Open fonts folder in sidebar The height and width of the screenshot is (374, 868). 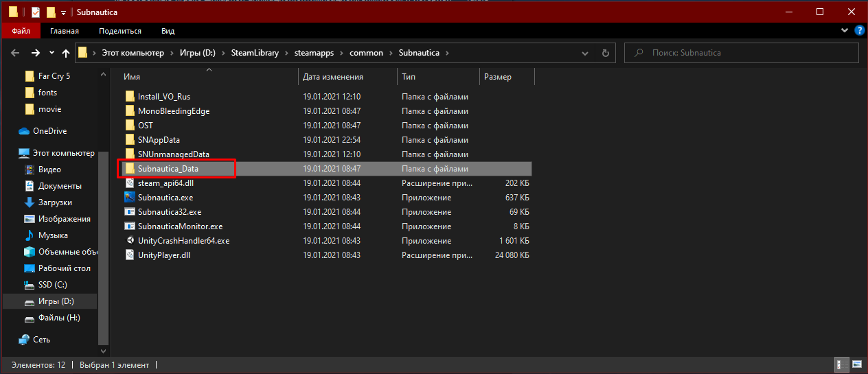click(48, 93)
